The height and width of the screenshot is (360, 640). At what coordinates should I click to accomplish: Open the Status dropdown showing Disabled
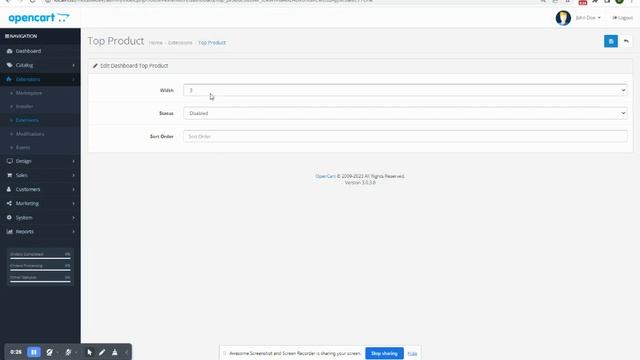405,113
